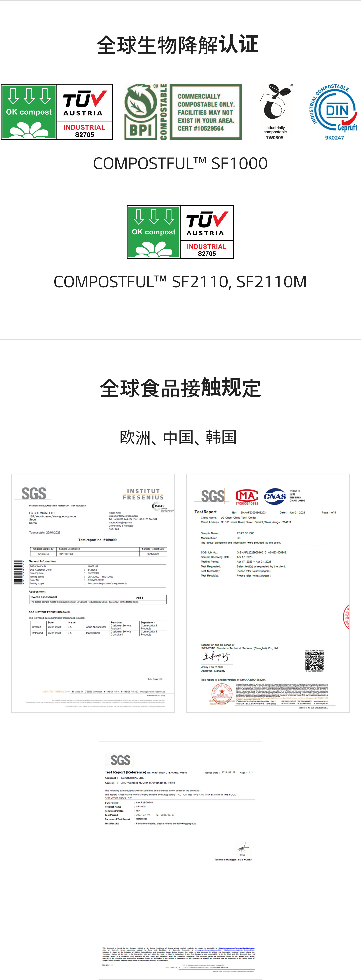
Task: Click the OK compost green badge above COMPOSTFUL SF2110
Action: (x=153, y=232)
